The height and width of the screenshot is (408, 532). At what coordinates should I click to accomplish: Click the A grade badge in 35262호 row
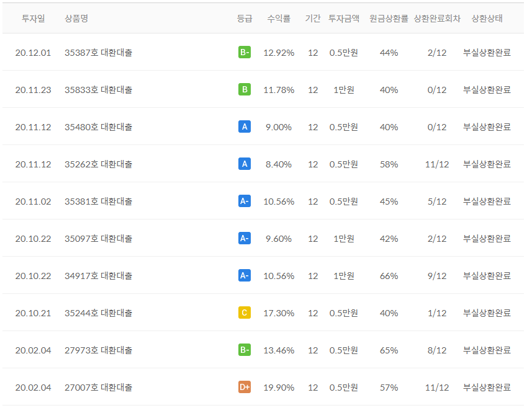[245, 164]
